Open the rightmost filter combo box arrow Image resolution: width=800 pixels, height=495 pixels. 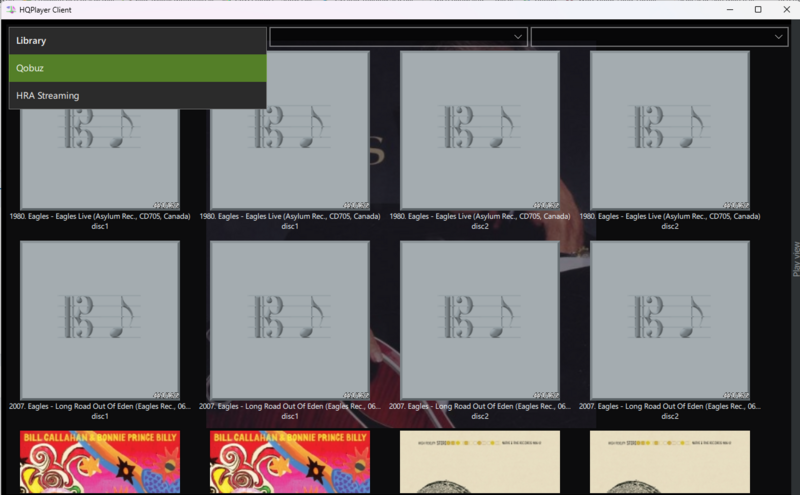779,37
